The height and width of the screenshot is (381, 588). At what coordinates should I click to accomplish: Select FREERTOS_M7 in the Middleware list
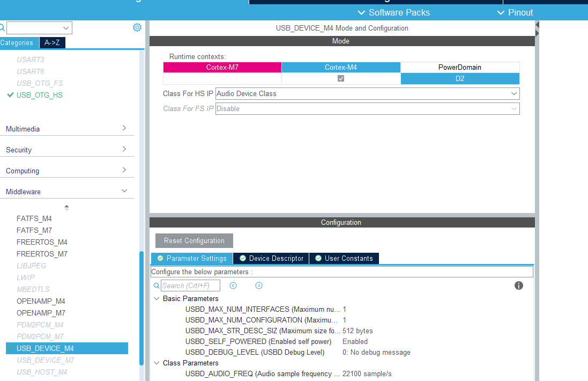coord(42,254)
